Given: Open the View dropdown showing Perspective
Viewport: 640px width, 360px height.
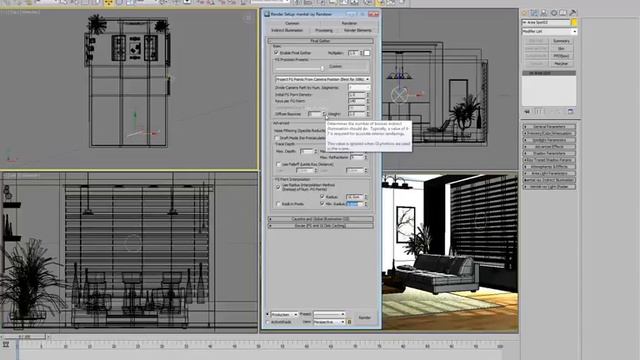Looking at the screenshot, I should (329, 322).
